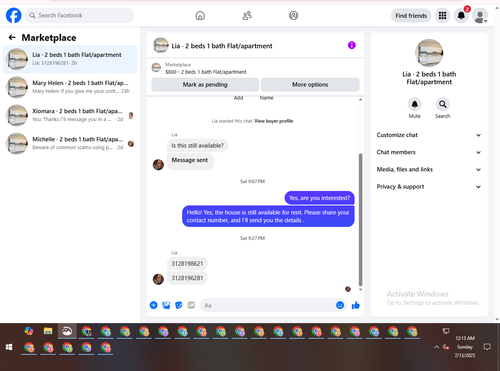Search in conversation with the magnifier icon
This screenshot has height=371, width=500.
pyautogui.click(x=442, y=104)
